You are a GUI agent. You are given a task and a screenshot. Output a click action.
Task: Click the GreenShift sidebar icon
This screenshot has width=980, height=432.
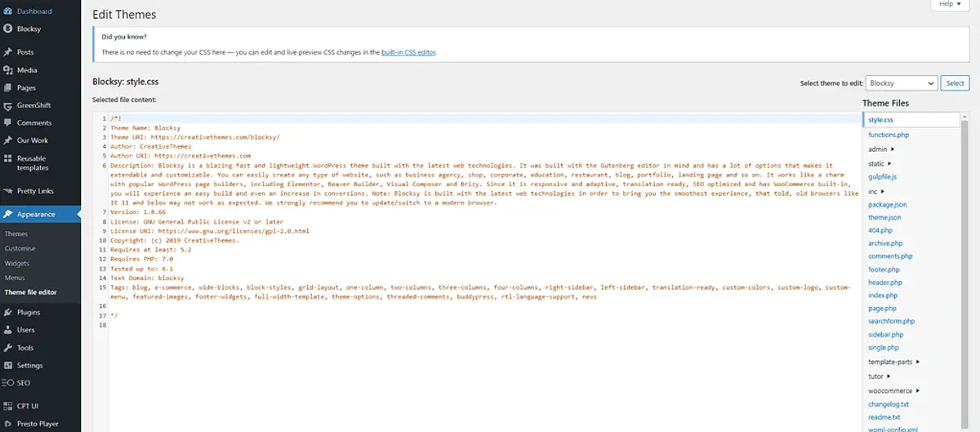(8, 105)
